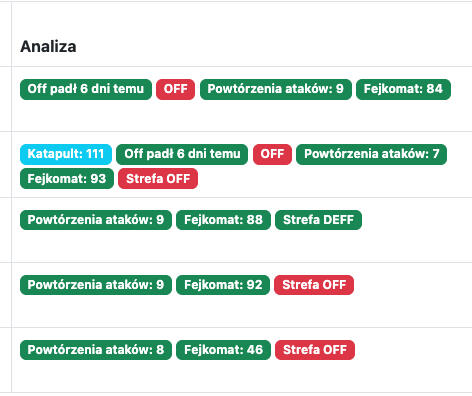Screen dimensions: 472x396
Task: Open the Fejkomat: 92 badge
Action: [x=223, y=285]
